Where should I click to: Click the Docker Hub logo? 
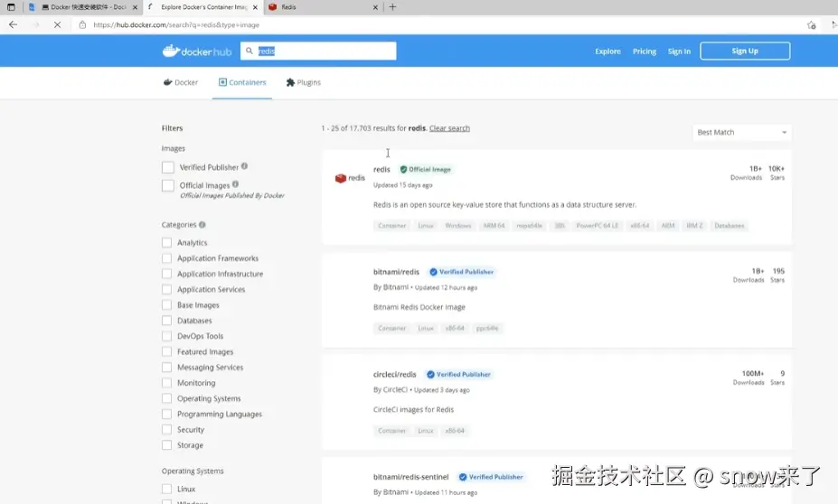point(197,51)
